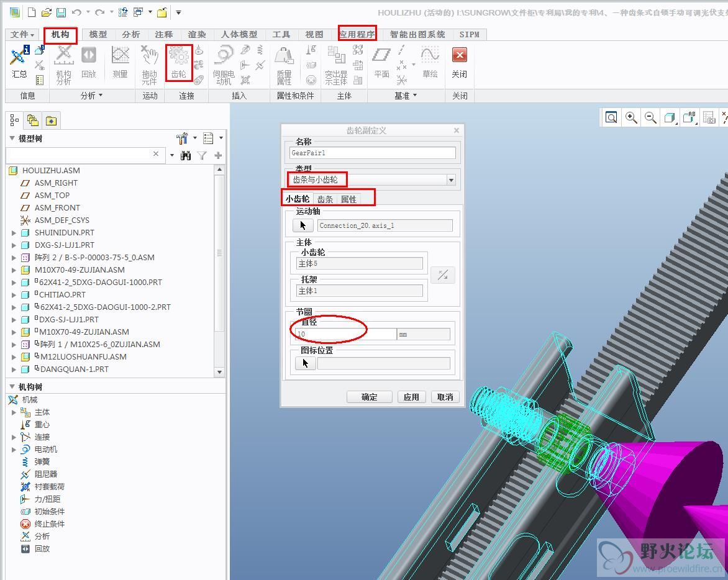Open the gear type 齿条与小齿轮 dropdown
The width and height of the screenshot is (728, 580).
click(x=451, y=180)
